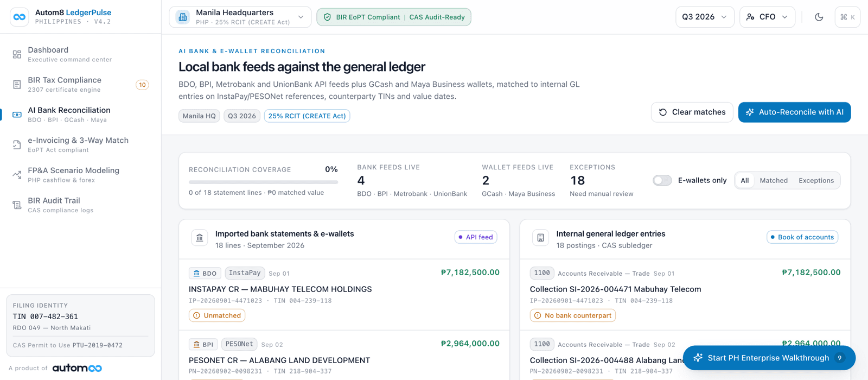The height and width of the screenshot is (380, 868).
Task: Click the BIR Tax Compliance document icon
Action: 17,85
